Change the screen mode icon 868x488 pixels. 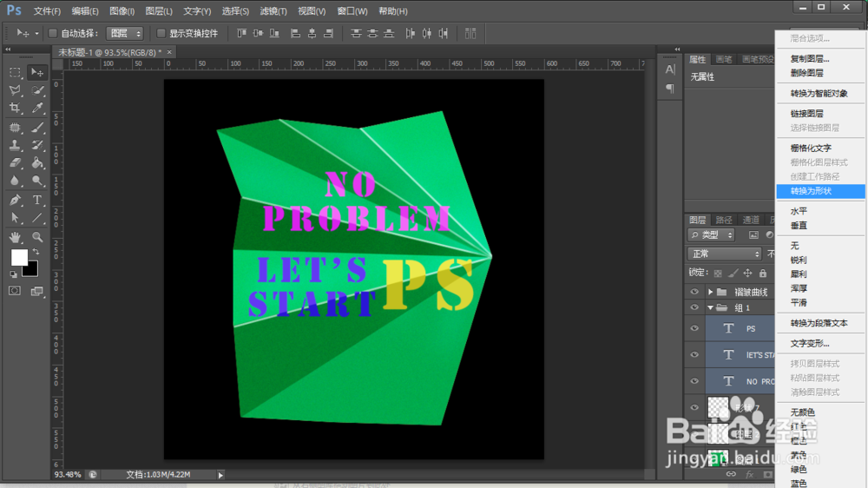point(37,291)
